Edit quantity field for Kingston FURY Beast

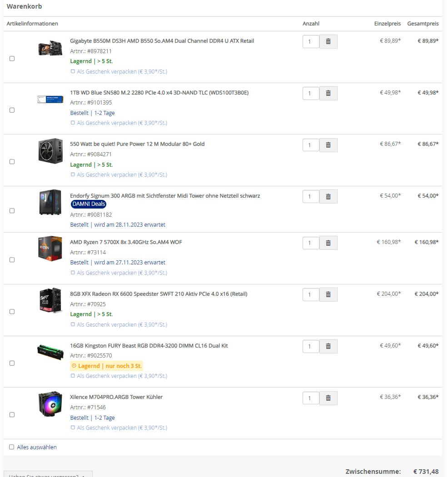tap(311, 346)
